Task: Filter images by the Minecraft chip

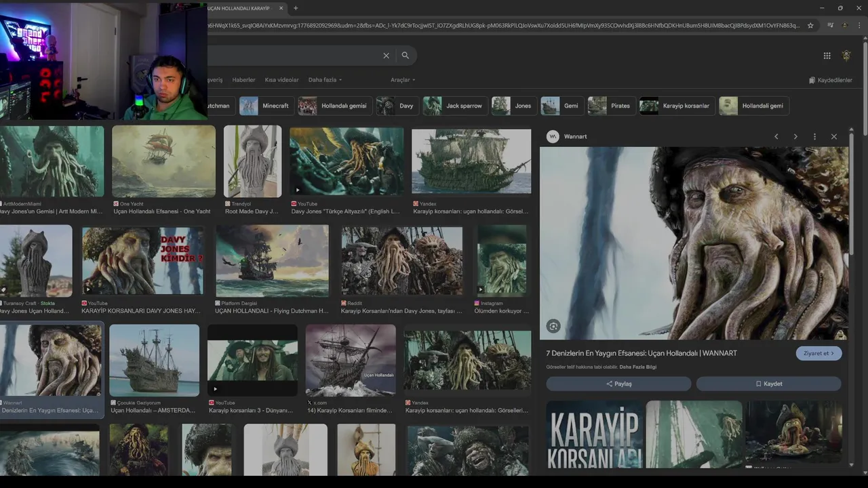Action: (267, 106)
